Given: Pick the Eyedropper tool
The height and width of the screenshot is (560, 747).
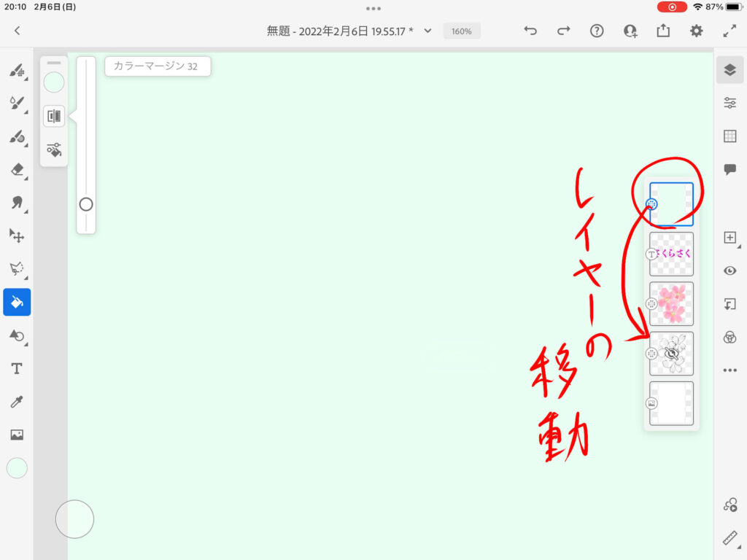Looking at the screenshot, I should (x=17, y=402).
